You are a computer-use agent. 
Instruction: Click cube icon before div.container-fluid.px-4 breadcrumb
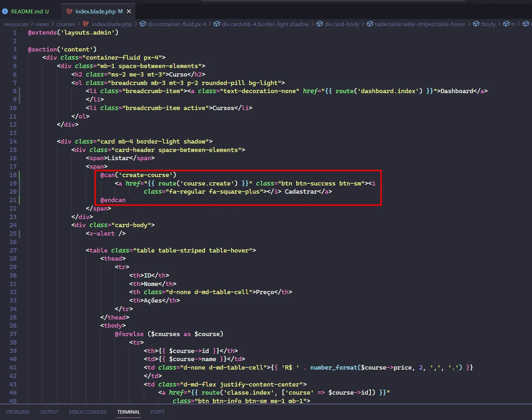[x=143, y=24]
